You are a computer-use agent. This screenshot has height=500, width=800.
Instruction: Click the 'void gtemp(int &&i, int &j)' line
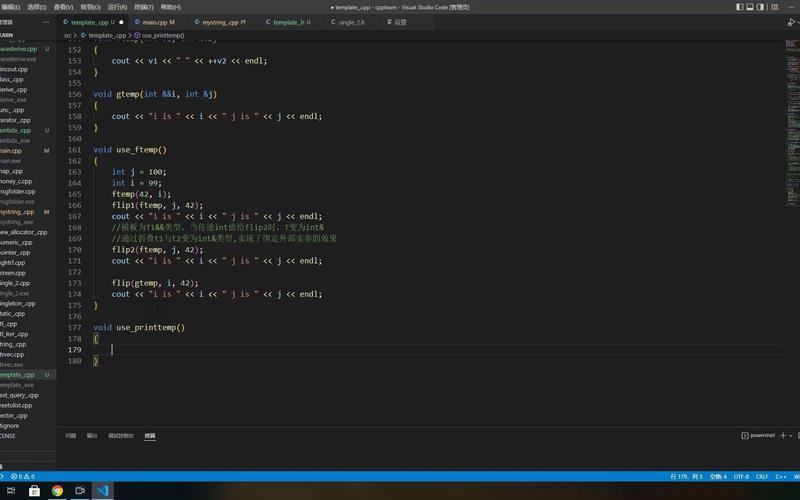tap(155, 94)
